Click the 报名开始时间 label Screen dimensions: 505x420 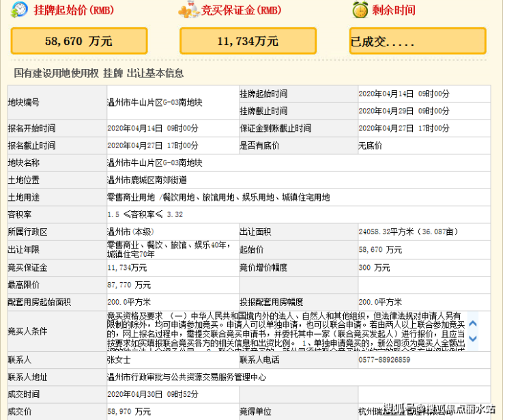click(31, 128)
